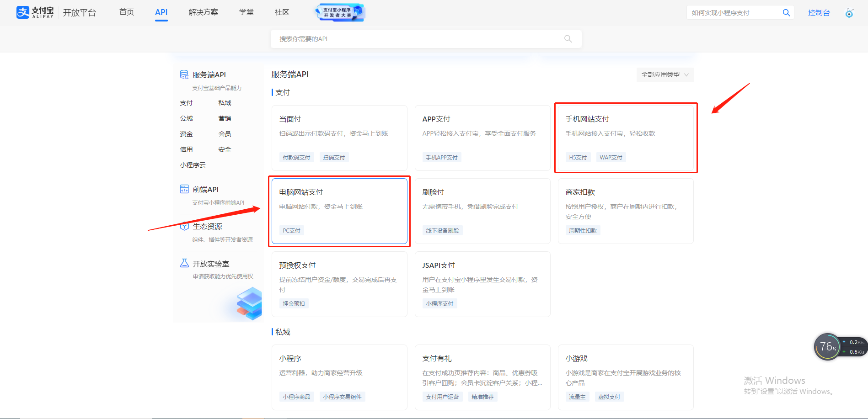Click the 开放实验室 flask icon

(184, 264)
